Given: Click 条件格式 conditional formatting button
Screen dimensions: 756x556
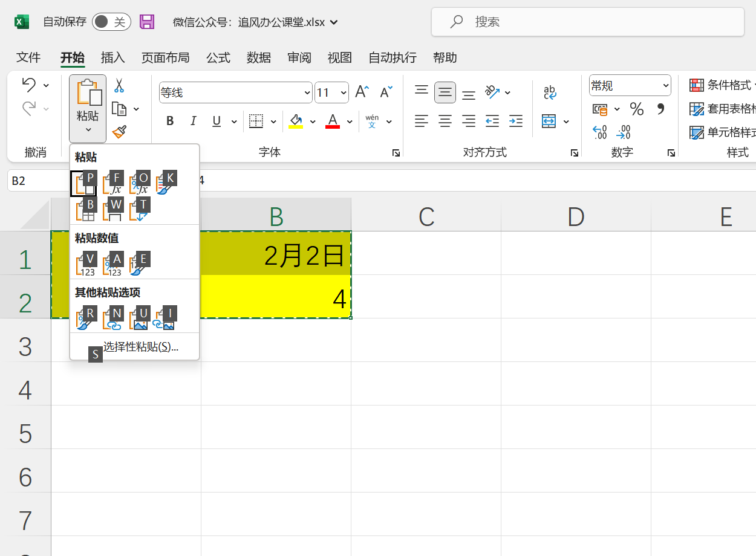Looking at the screenshot, I should [x=723, y=85].
